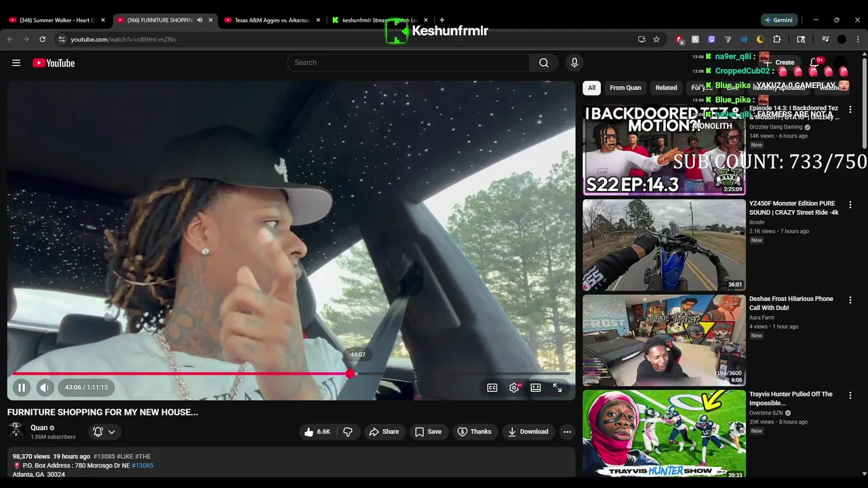Open the grey #13085 hashtag
Screen dimensions: 868x488
tap(104, 457)
